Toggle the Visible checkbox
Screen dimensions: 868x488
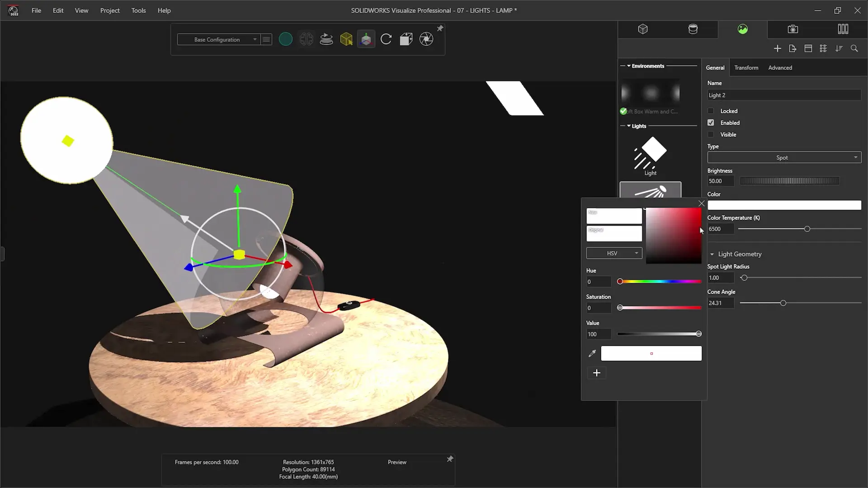711,135
